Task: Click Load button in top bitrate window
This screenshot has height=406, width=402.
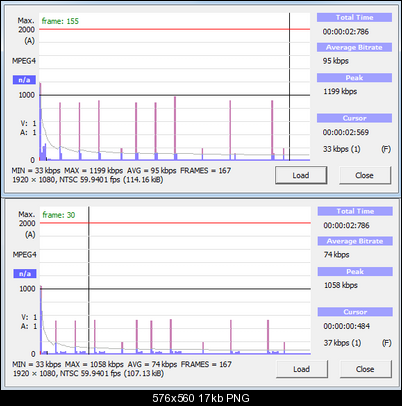Action: click(x=301, y=175)
